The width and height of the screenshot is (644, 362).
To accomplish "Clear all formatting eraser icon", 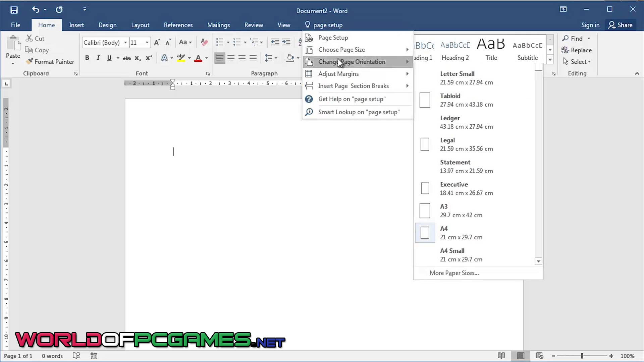I will [204, 43].
